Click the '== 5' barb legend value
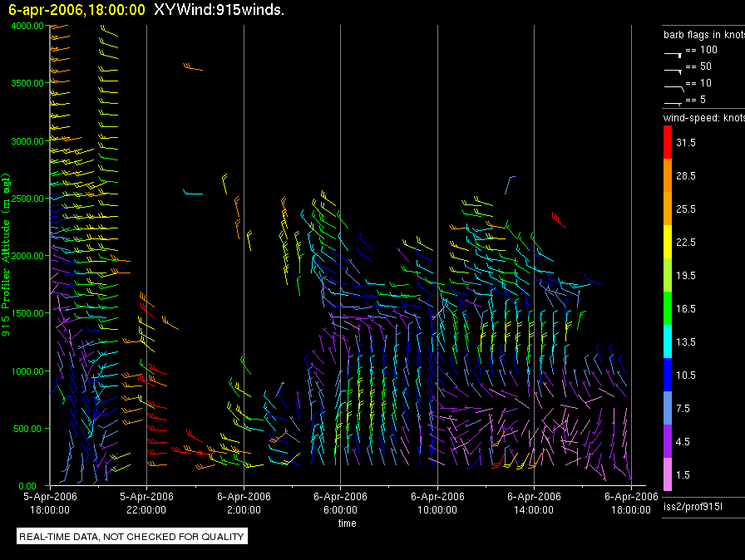This screenshot has width=745, height=560. tap(696, 99)
